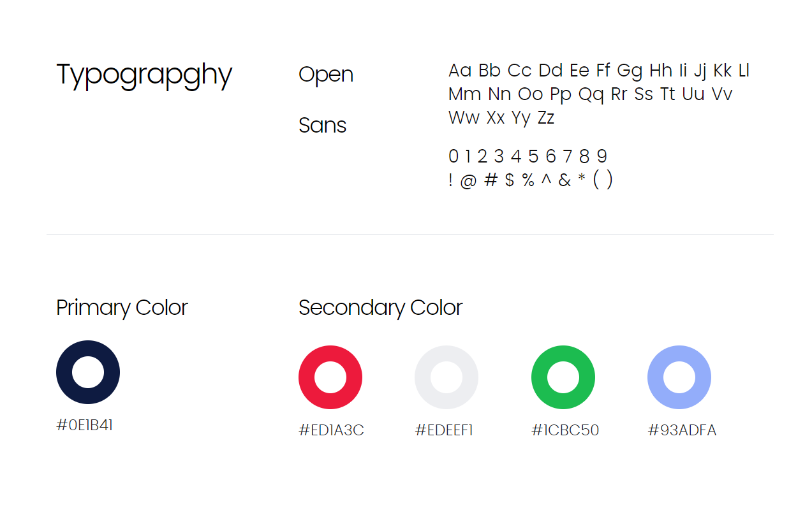Select the digits row 0 through 9

[x=528, y=156]
